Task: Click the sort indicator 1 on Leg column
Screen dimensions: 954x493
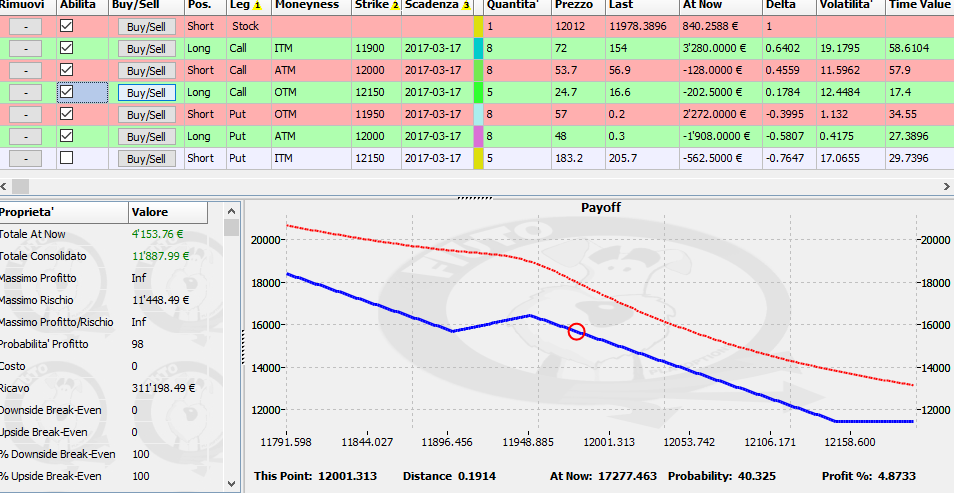Action: pyautogui.click(x=257, y=5)
